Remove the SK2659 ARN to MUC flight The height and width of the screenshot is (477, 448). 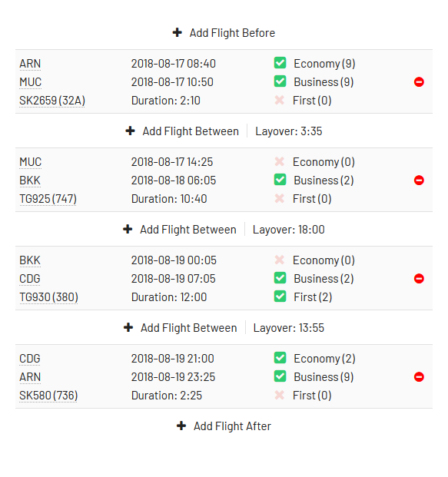click(419, 82)
